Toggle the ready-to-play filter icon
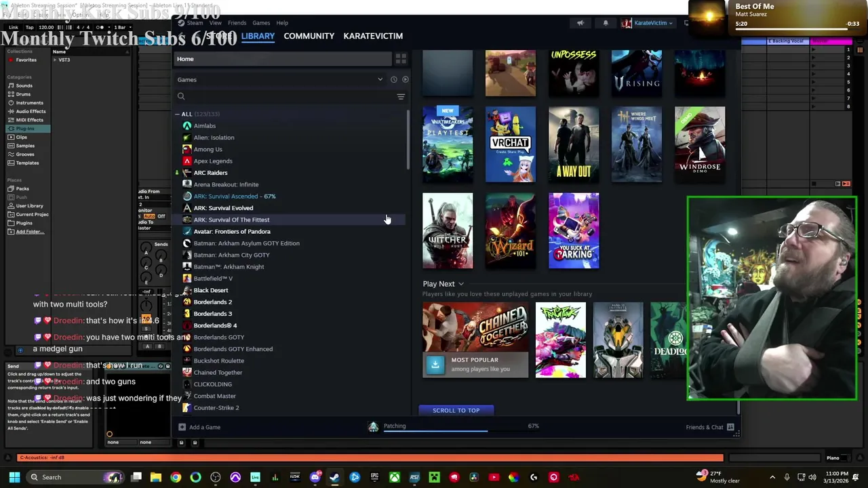Image resolution: width=868 pixels, height=488 pixels. 405,79
